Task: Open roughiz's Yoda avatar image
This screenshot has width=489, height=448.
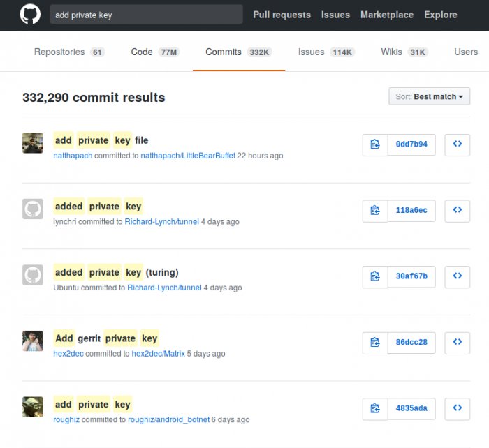Action: point(33,408)
